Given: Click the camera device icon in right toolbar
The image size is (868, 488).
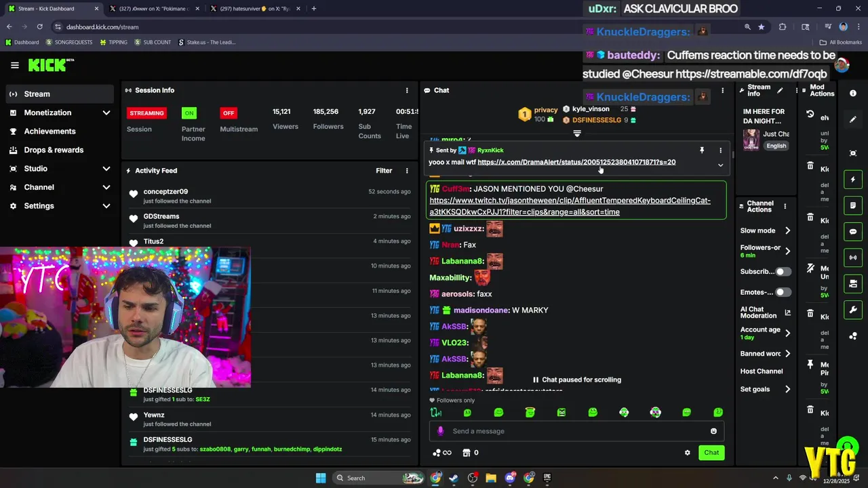Looking at the screenshot, I should tap(853, 283).
